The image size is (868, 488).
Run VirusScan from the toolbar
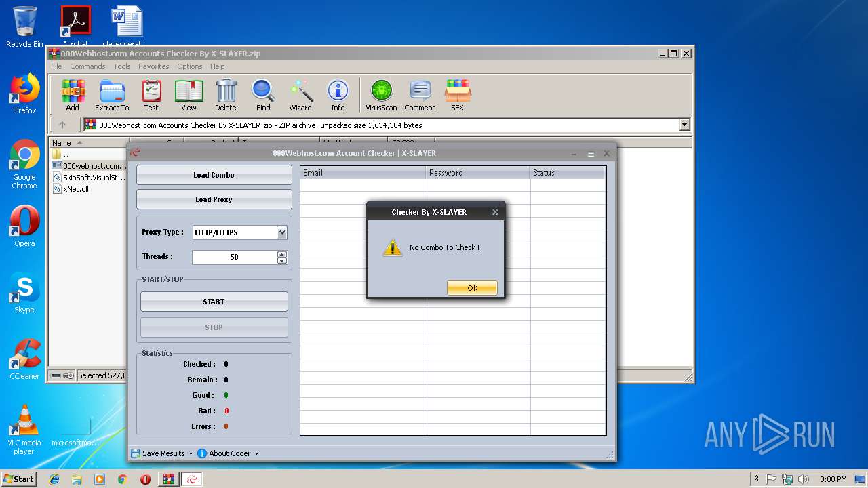point(381,96)
